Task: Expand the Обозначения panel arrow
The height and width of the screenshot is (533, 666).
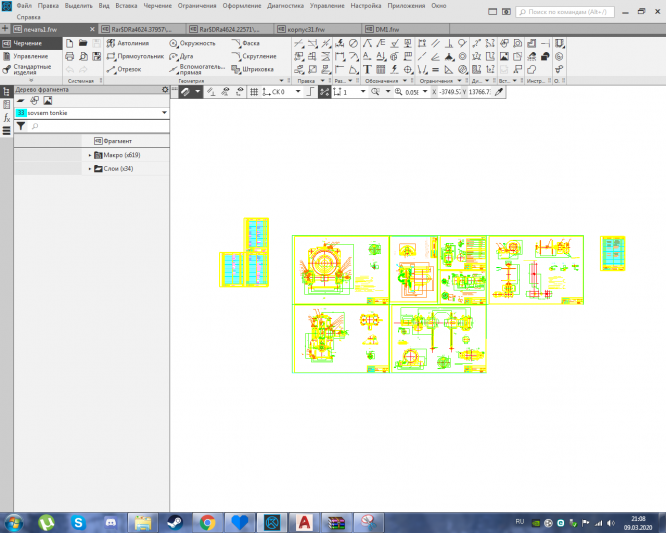Action: coord(405,81)
